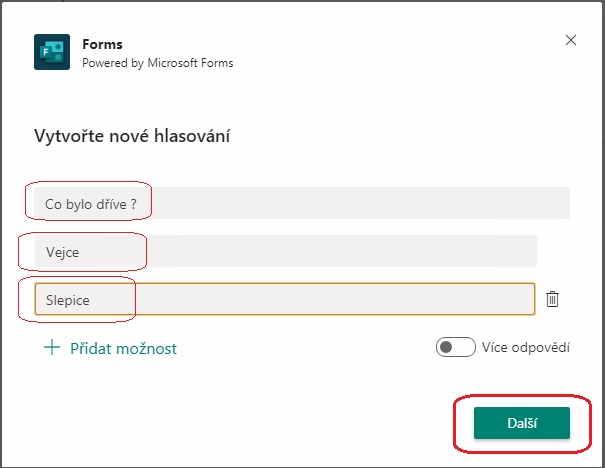Click the white F letter on Forms logo
Image resolution: width=605 pixels, height=468 pixels.
[46, 52]
